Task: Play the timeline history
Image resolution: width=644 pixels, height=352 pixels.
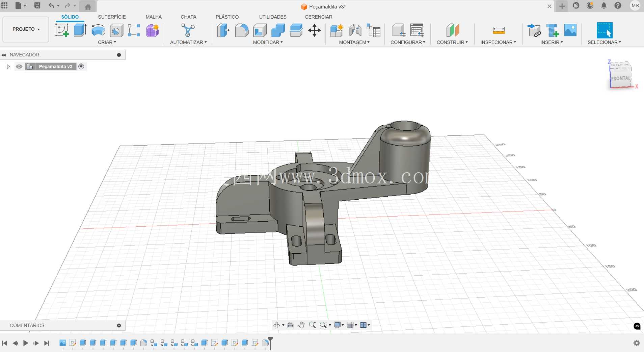Action: (26, 343)
